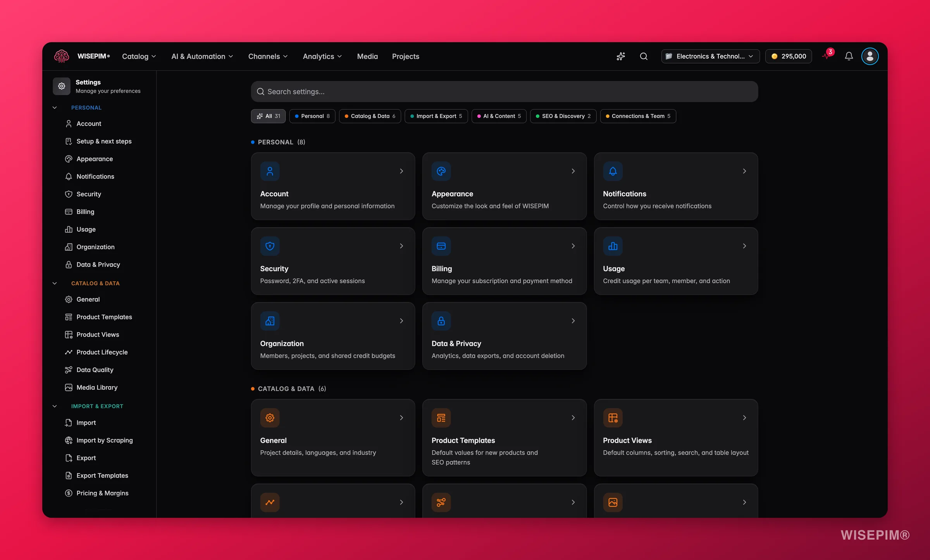Click the Usage card bar chart icon
Image resolution: width=930 pixels, height=560 pixels.
(613, 246)
